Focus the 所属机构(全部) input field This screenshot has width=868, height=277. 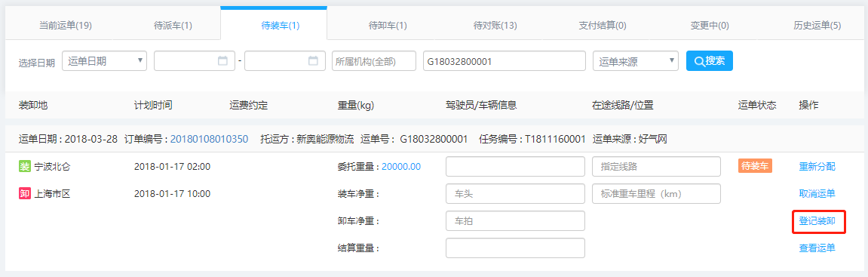[373, 61]
